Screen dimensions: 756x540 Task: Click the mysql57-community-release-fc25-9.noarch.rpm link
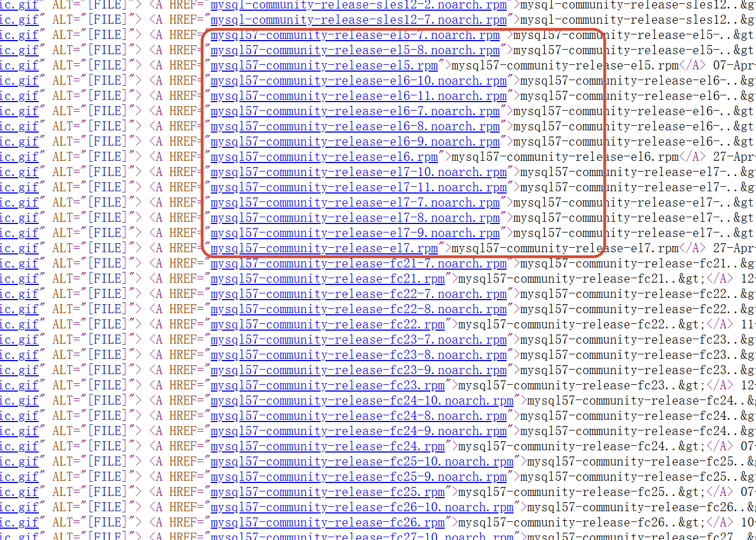[359, 477]
